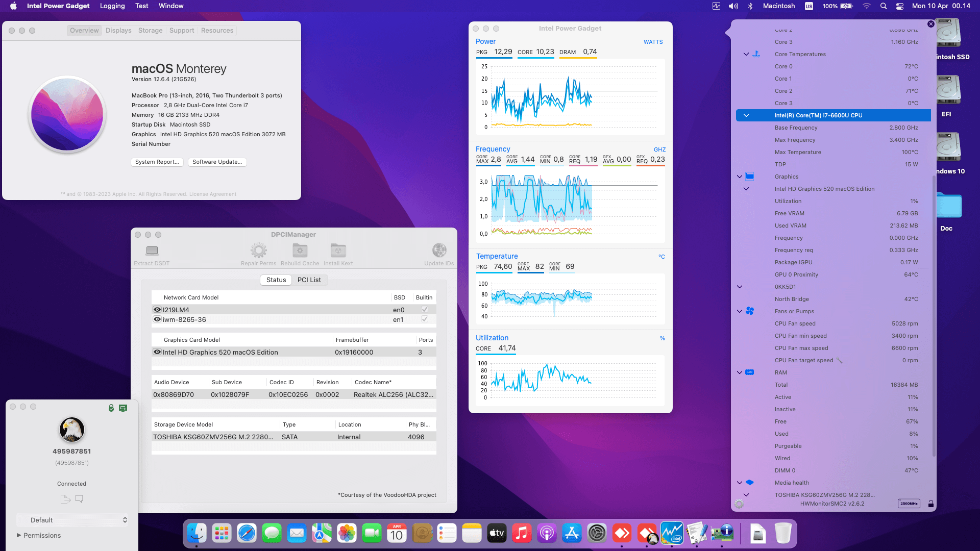This screenshot has height=551, width=980.
Task: Collapse the Fans or Pumps section
Action: point(740,311)
